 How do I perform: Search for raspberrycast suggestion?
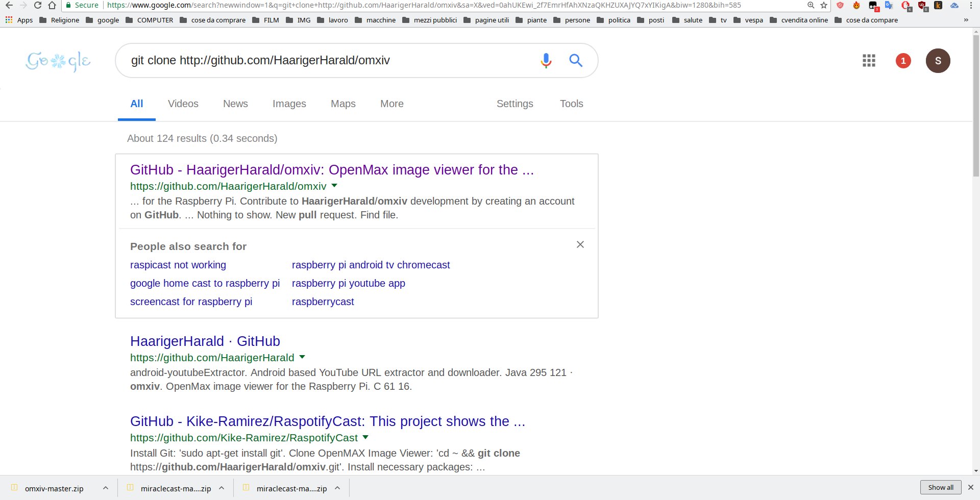click(323, 302)
